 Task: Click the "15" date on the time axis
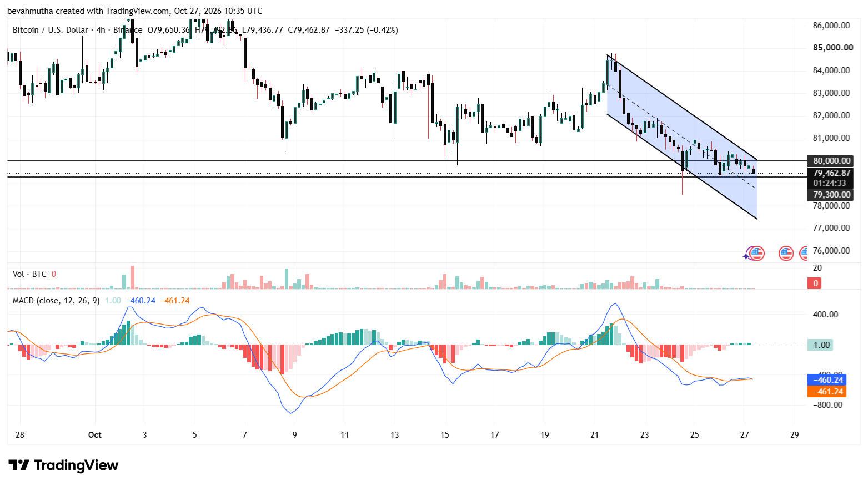coord(445,435)
